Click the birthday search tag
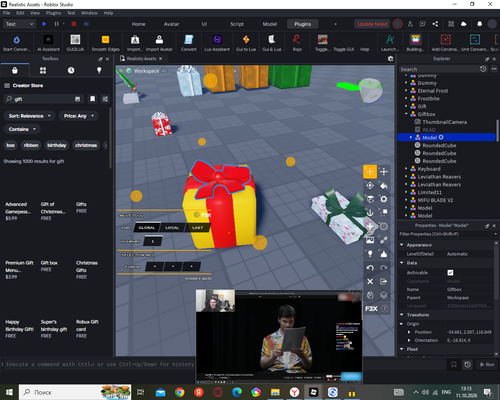This screenshot has height=400, width=500. click(57, 145)
